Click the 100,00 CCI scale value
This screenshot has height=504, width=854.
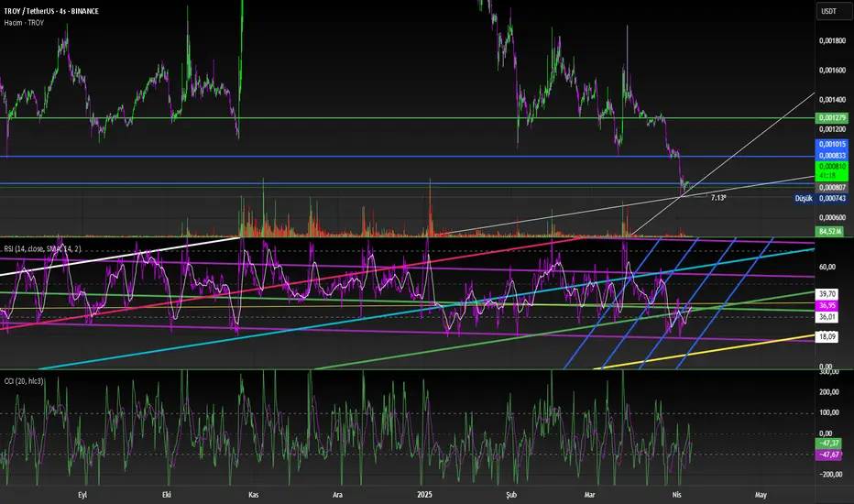click(829, 413)
